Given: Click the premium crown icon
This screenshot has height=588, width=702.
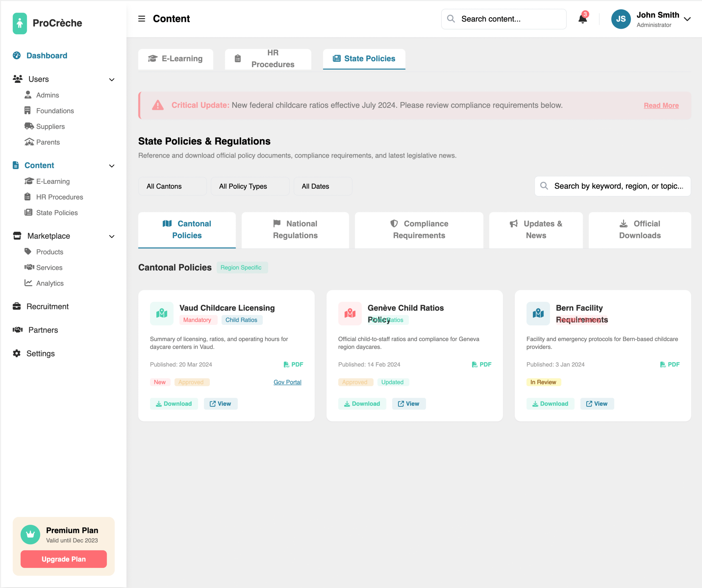Looking at the screenshot, I should point(30,534).
